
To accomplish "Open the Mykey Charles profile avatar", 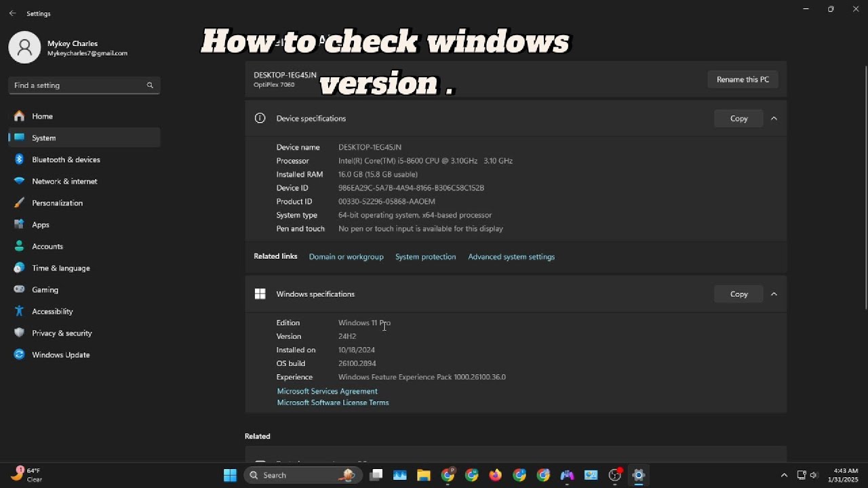I will pyautogui.click(x=24, y=47).
